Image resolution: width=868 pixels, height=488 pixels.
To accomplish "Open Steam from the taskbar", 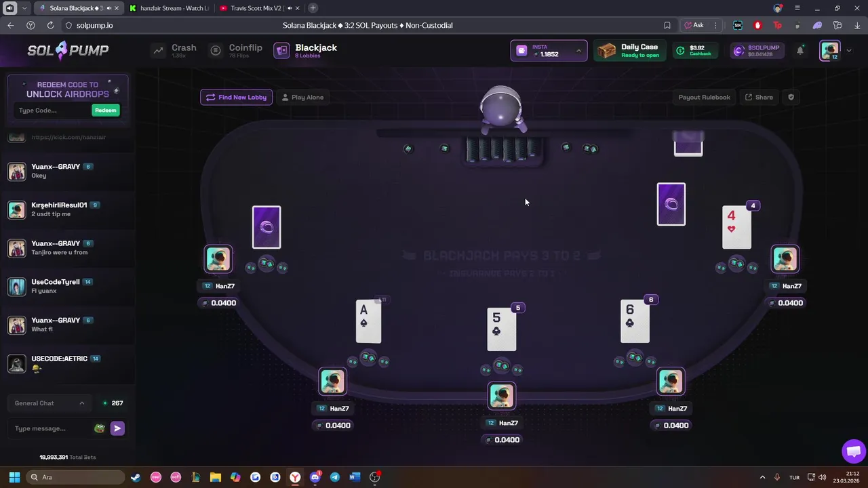I will (136, 477).
